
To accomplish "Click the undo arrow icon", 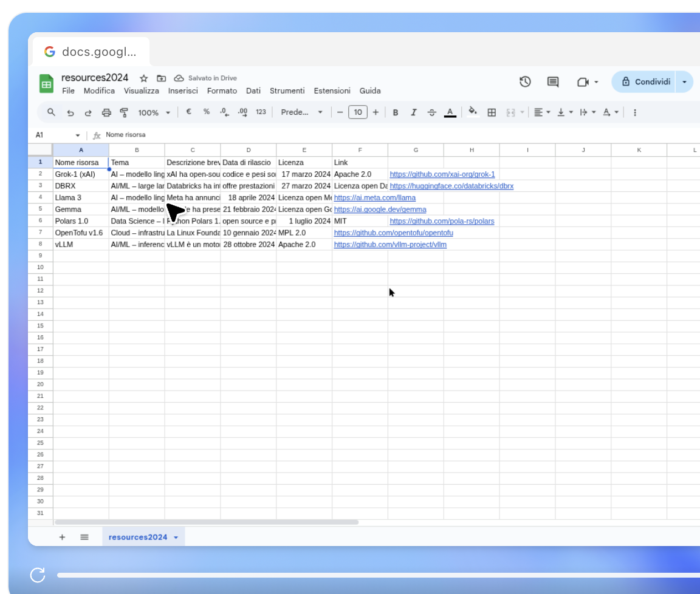I will pos(70,112).
